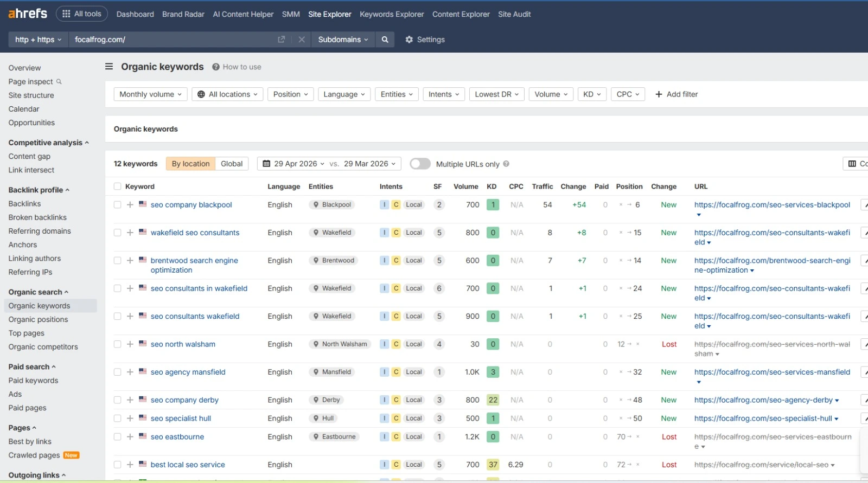Open Top pages in the sidebar
This screenshot has height=483, width=868.
pyautogui.click(x=27, y=333)
